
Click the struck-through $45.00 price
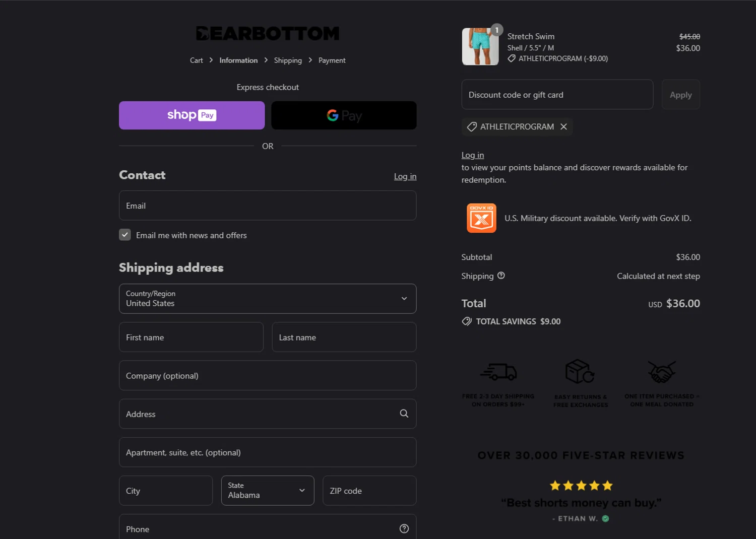689,37
